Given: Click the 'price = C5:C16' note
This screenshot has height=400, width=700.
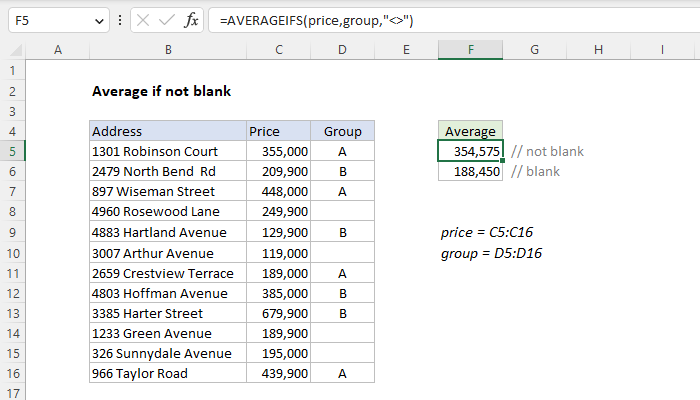Looking at the screenshot, I should click(x=487, y=232).
